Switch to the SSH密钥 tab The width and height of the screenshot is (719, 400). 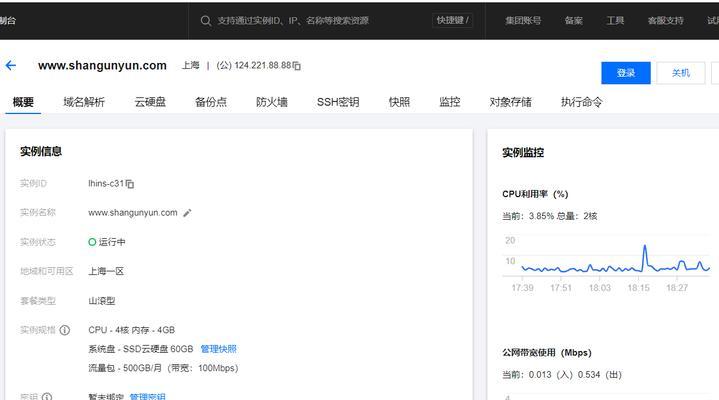point(338,102)
